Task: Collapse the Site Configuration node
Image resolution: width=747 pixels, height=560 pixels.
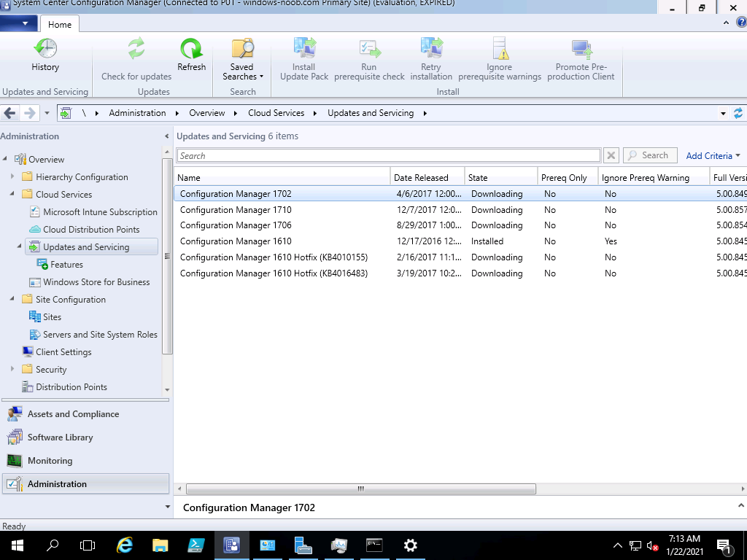Action: (12, 299)
